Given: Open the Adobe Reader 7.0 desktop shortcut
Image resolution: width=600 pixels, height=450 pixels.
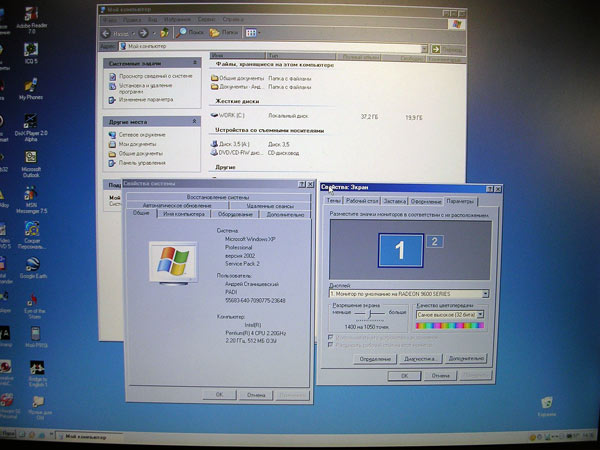Looking at the screenshot, I should (31, 20).
